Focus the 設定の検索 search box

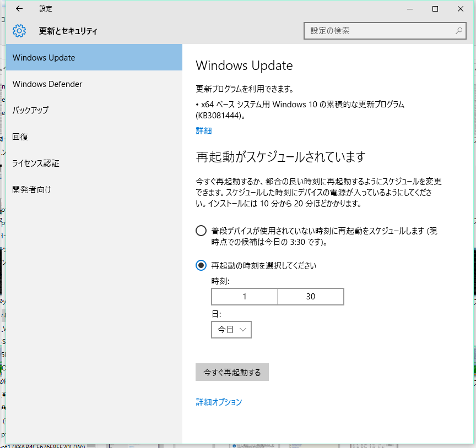385,31
